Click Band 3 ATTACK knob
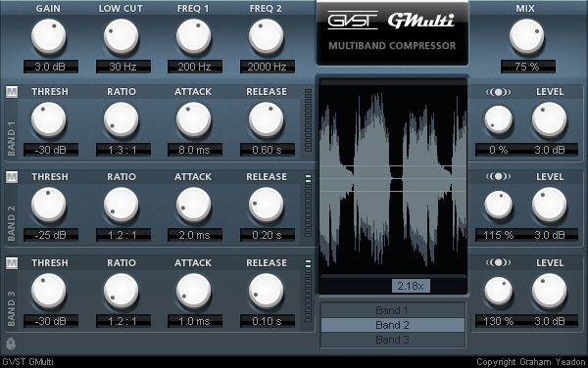 pyautogui.click(x=194, y=291)
